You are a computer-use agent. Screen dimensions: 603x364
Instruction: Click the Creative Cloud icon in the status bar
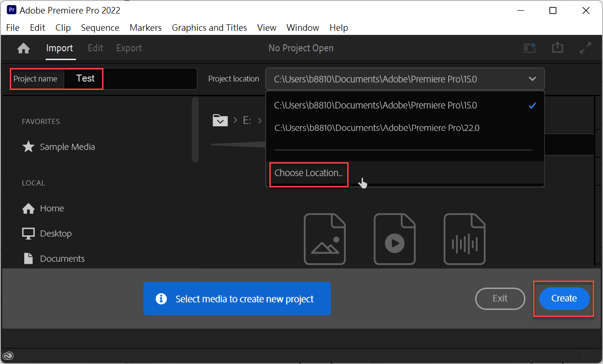tap(8, 356)
